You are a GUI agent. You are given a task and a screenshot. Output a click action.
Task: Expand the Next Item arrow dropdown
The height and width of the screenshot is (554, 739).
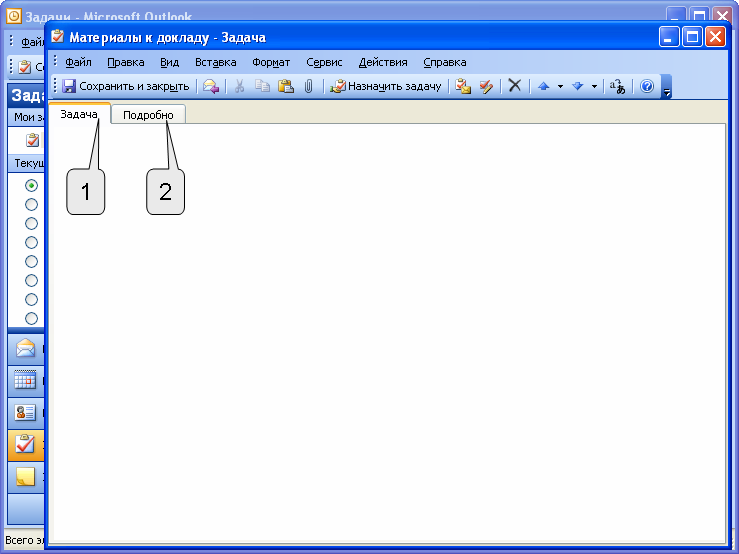coord(594,86)
